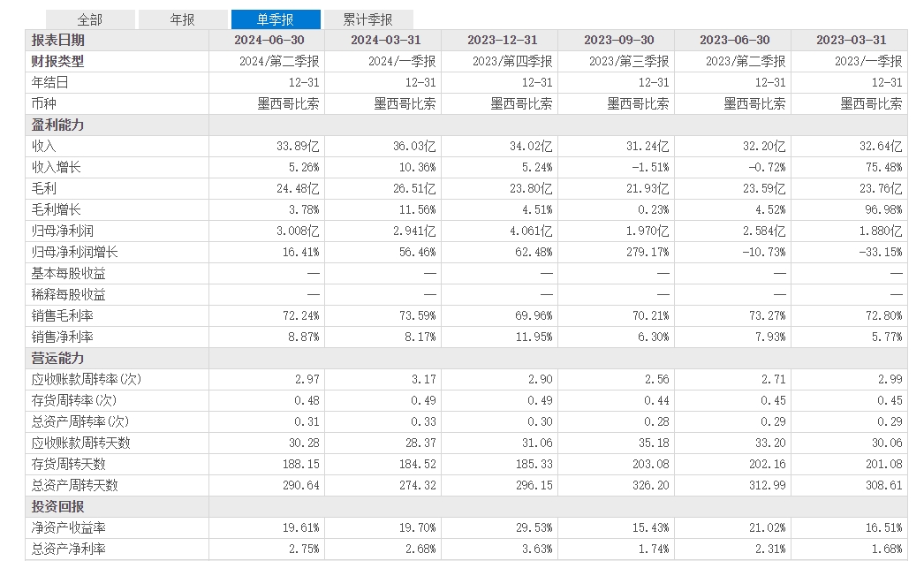This screenshot has width=924, height=561.
Task: Select the 归母净利润增长 row label
Action: point(75,252)
